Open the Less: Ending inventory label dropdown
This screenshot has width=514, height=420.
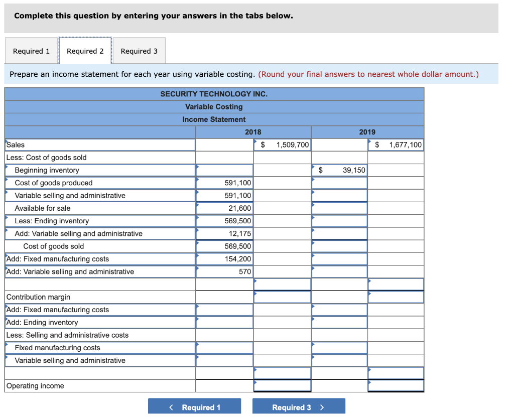[100, 221]
